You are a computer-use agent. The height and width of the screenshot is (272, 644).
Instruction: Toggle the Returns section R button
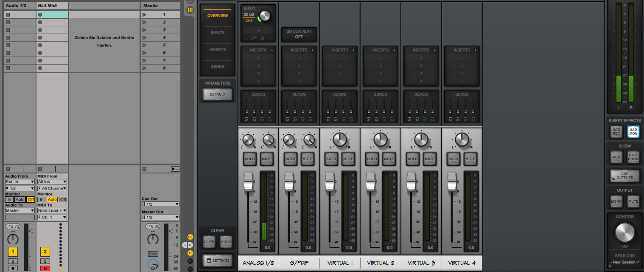pos(190,245)
